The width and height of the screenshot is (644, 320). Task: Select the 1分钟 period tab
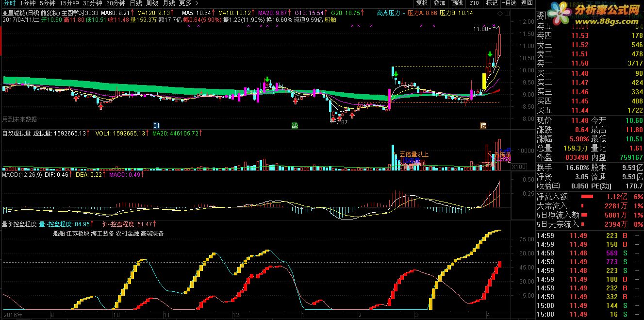29,3
